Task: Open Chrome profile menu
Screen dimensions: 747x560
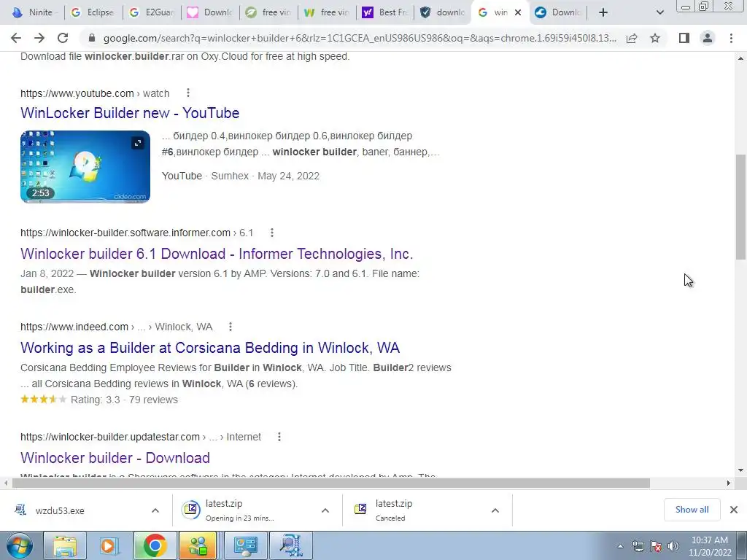Action: click(708, 38)
